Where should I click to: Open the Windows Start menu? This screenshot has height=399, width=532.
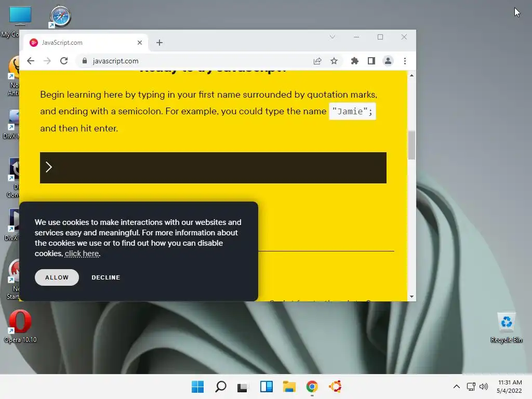pyautogui.click(x=197, y=387)
